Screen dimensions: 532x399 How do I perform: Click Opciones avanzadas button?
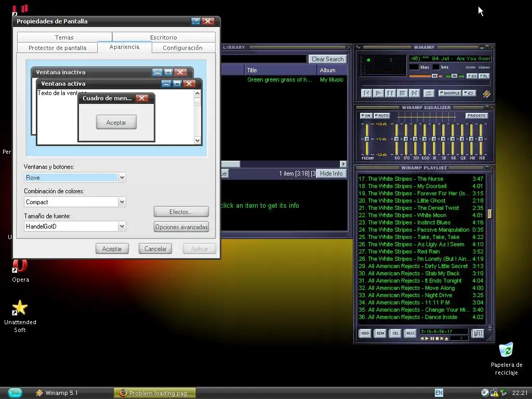(x=181, y=227)
